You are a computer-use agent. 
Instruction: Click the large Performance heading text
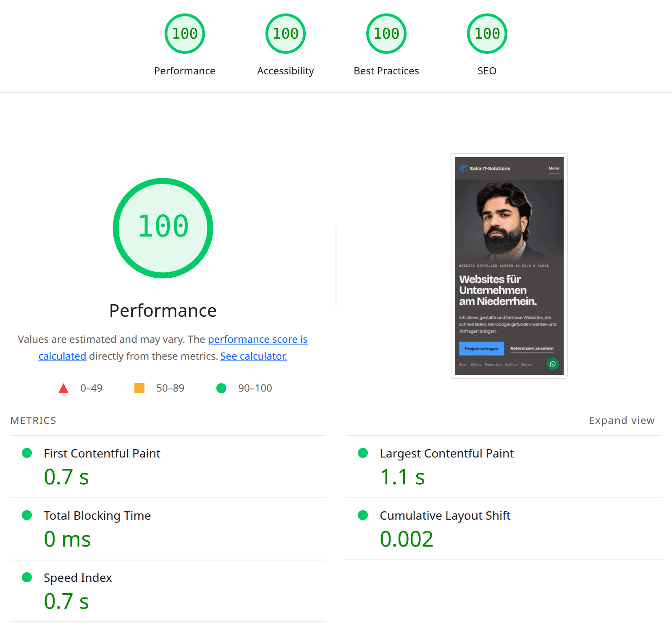163,311
